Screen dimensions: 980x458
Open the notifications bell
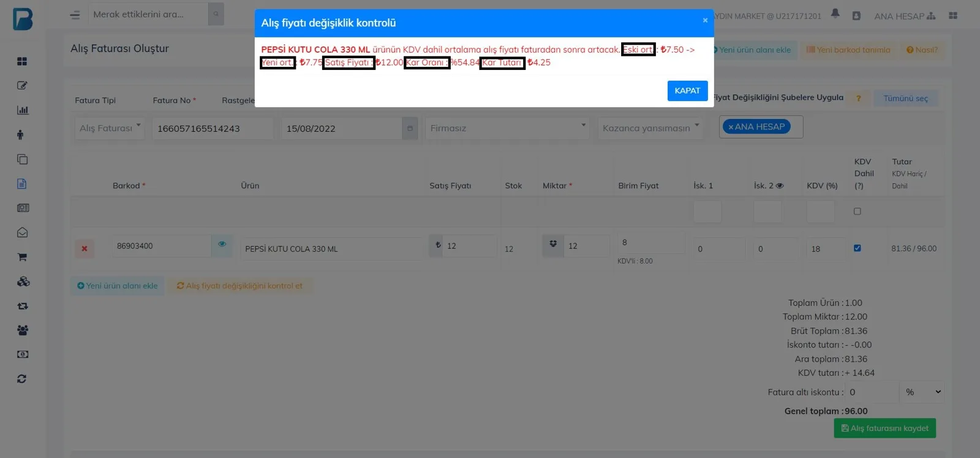coord(835,13)
